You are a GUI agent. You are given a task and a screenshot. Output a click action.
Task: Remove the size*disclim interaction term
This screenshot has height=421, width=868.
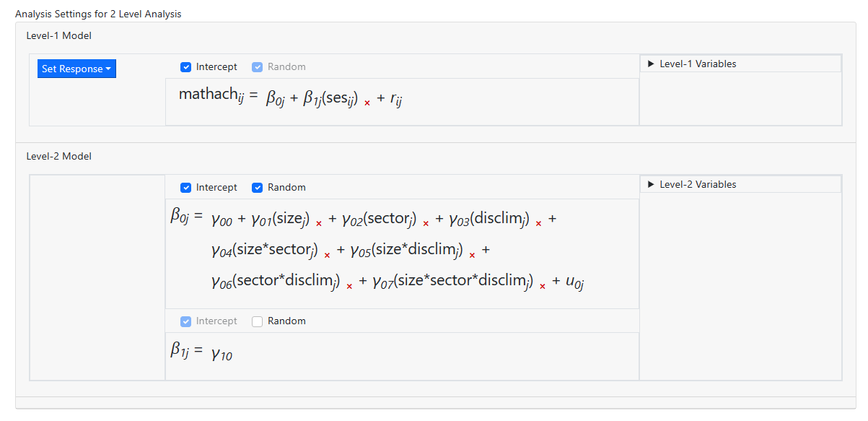coord(472,255)
